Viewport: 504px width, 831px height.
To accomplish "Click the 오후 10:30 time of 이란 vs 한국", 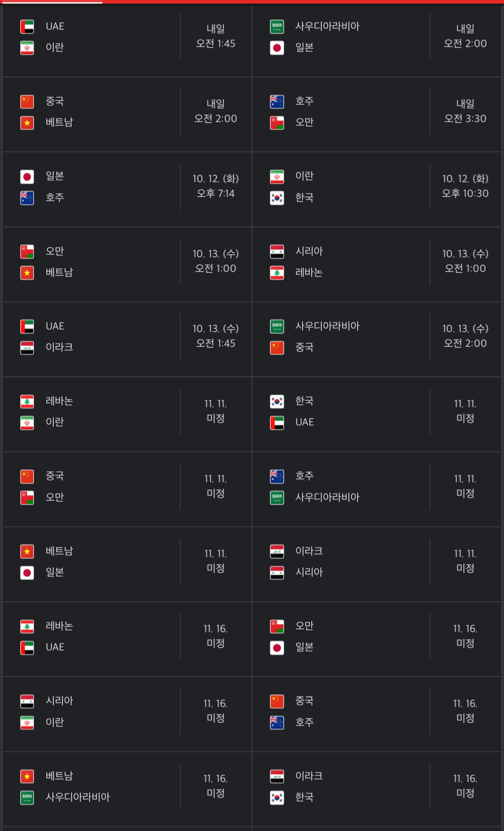I will 465,193.
